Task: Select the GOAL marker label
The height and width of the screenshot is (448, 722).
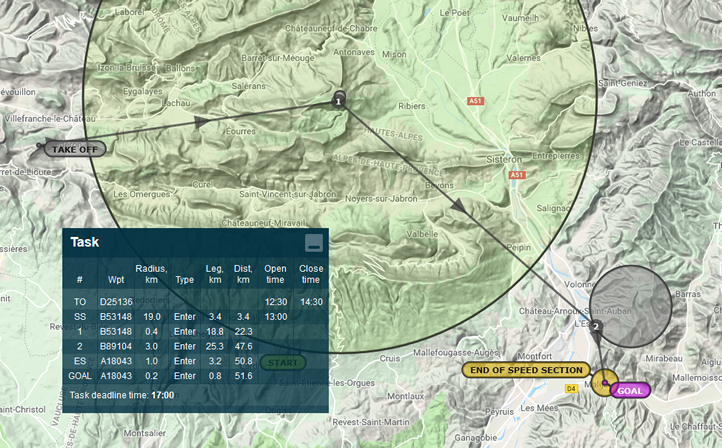Action: (629, 390)
